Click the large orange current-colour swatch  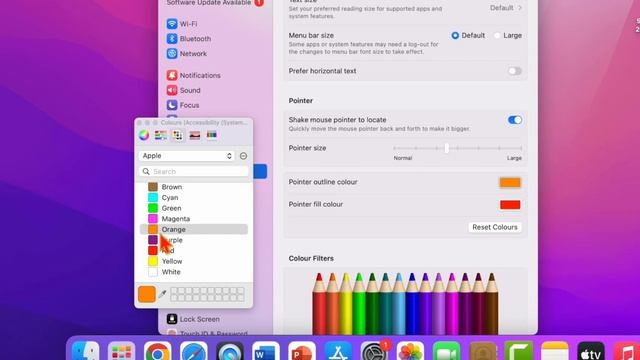(147, 294)
